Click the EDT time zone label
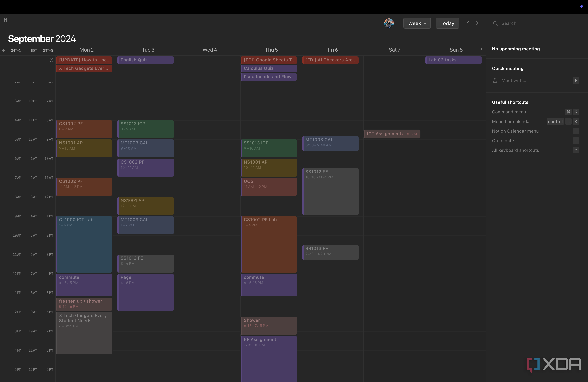The width and height of the screenshot is (588, 382). [34, 51]
